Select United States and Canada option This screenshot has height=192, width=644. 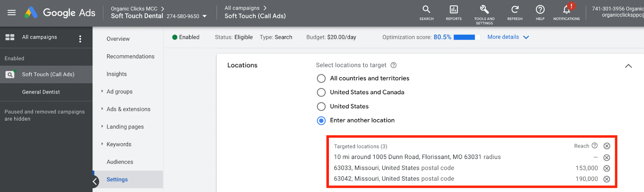click(321, 93)
